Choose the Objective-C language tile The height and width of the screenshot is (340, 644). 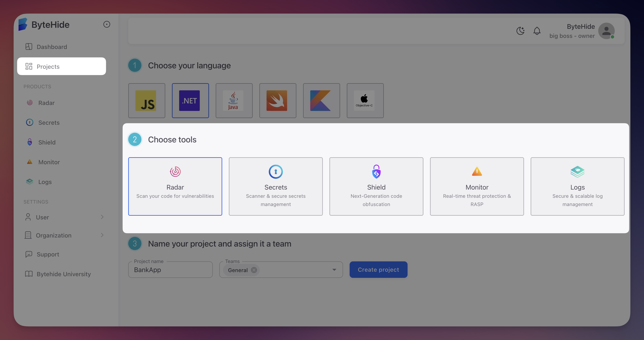365,101
